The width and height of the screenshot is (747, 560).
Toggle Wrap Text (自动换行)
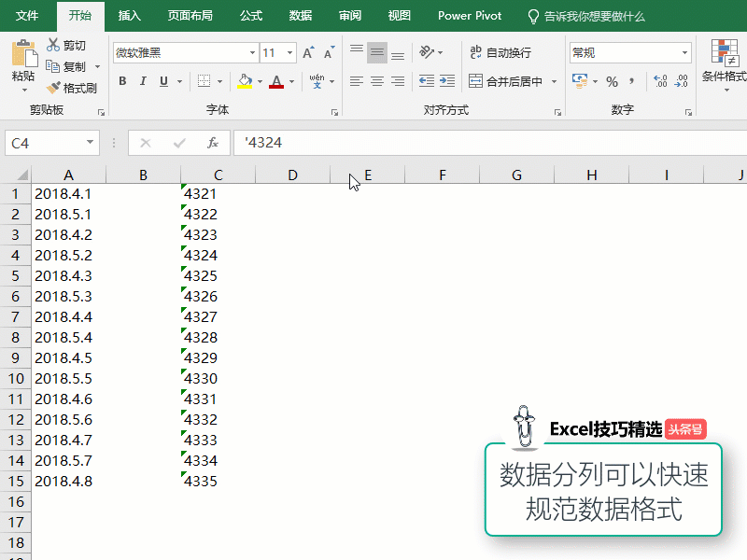500,52
